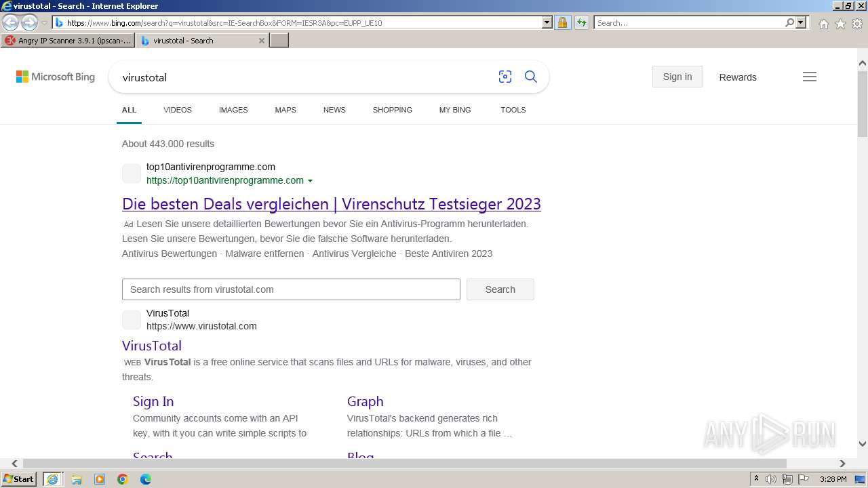The width and height of the screenshot is (868, 488).
Task: Click the visual search camera icon
Action: click(505, 77)
